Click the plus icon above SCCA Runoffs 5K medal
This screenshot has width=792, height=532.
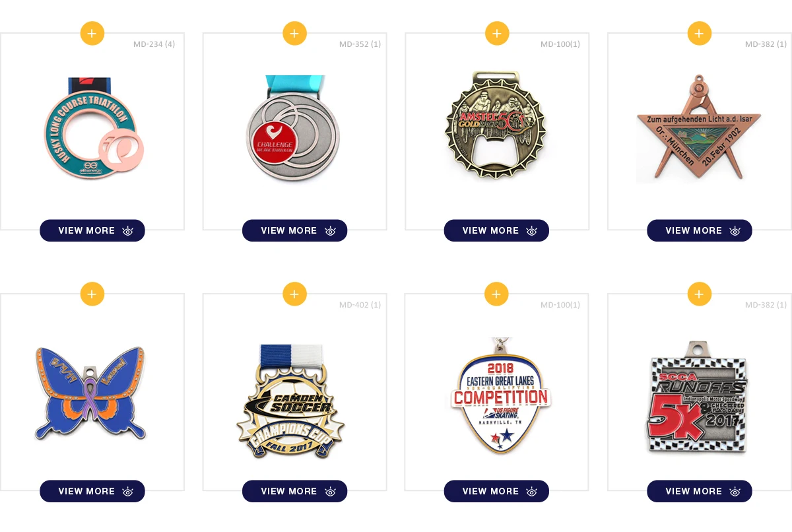click(700, 294)
